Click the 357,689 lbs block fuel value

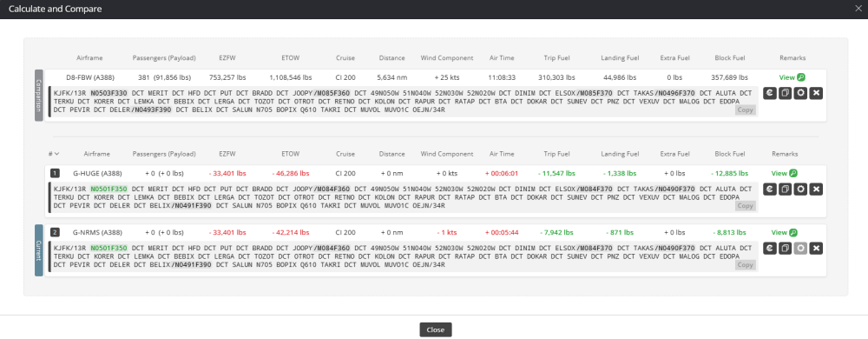[x=729, y=77]
